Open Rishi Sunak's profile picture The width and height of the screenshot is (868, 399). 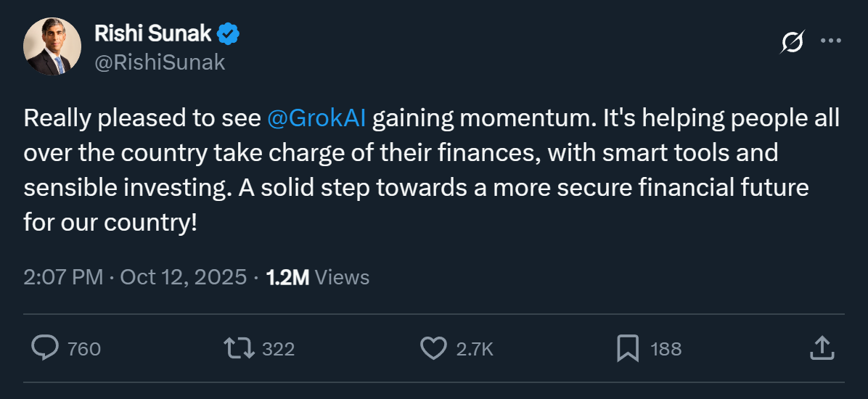point(52,46)
